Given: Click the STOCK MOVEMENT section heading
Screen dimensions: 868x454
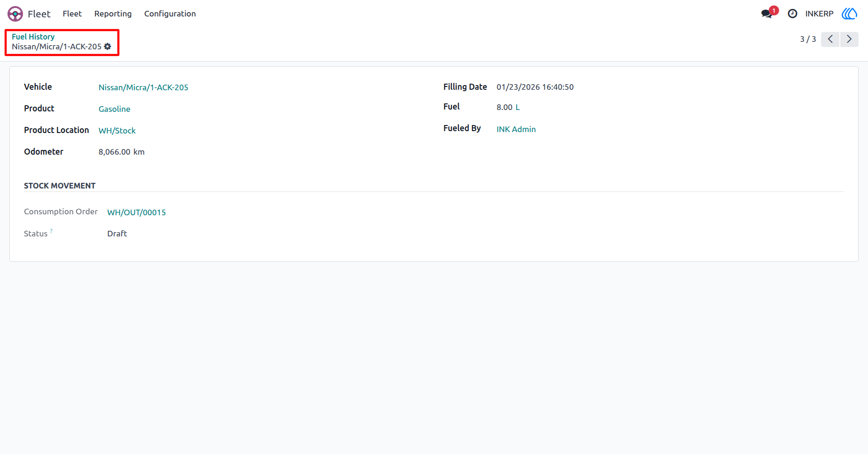Looking at the screenshot, I should (x=60, y=186).
